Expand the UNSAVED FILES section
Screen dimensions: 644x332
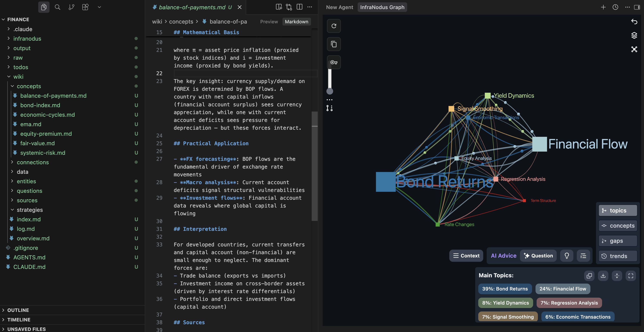click(72, 329)
